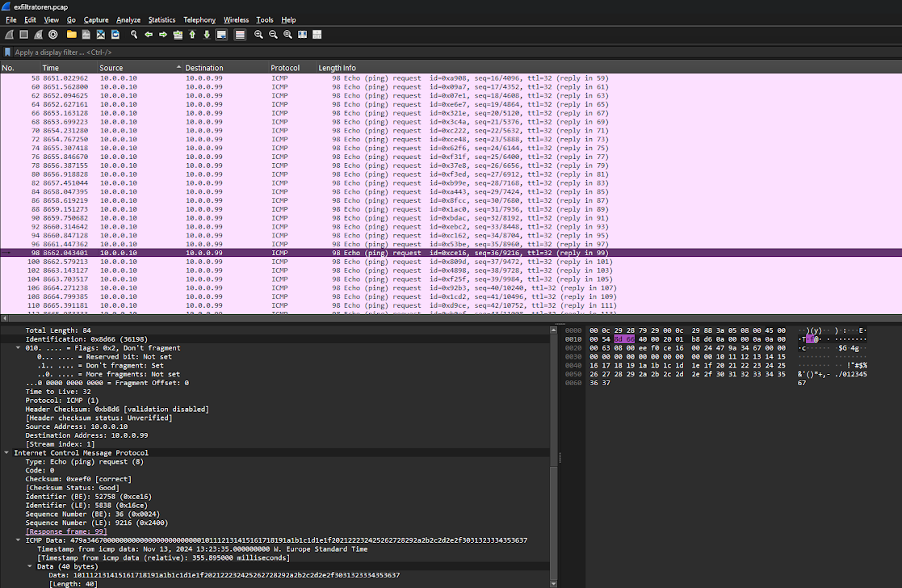Start a new packet capture (shark fin icon)
Screen dimensions: 902x588
[10, 35]
